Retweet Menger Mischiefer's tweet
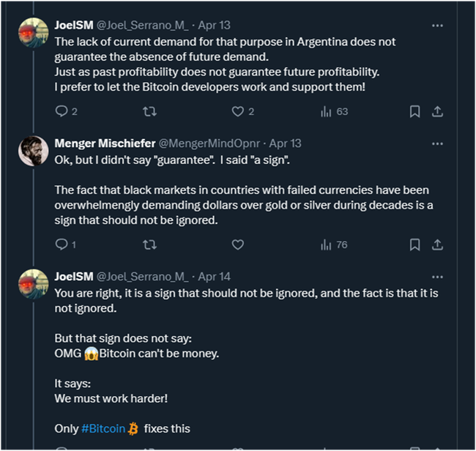This screenshot has width=476, height=451. (x=149, y=245)
